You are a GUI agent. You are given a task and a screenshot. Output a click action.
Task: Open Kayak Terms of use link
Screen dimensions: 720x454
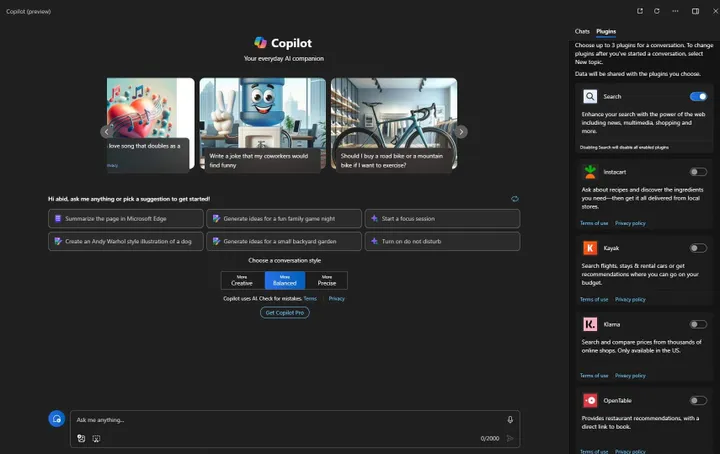coord(594,299)
